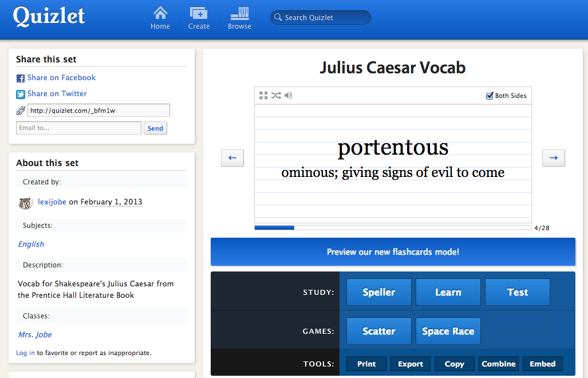588x378 pixels.
Task: Click the Send button
Action: point(155,128)
